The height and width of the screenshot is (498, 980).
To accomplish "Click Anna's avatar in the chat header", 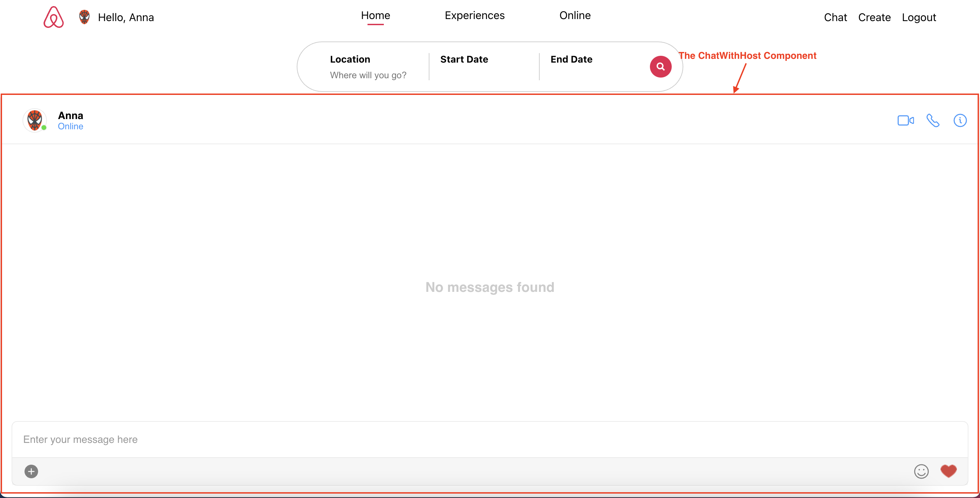I will (x=35, y=120).
